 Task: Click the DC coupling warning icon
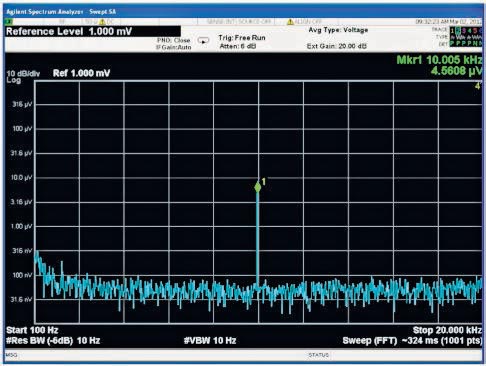coord(102,22)
